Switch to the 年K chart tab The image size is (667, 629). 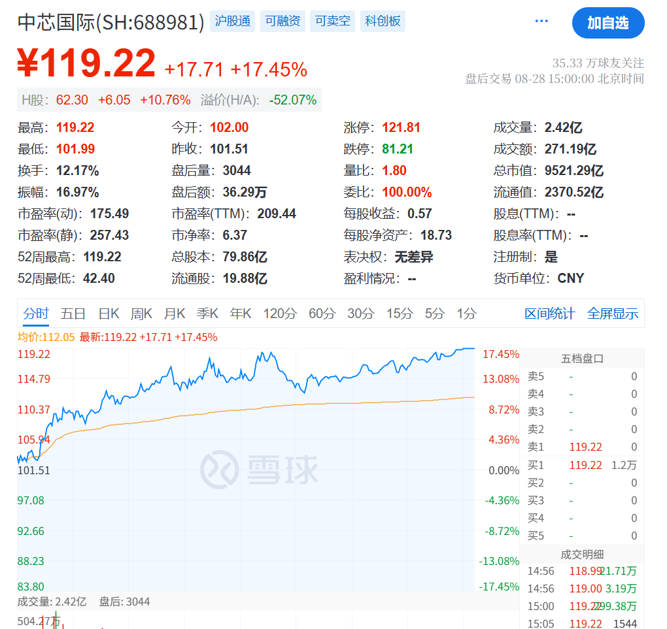(x=240, y=314)
